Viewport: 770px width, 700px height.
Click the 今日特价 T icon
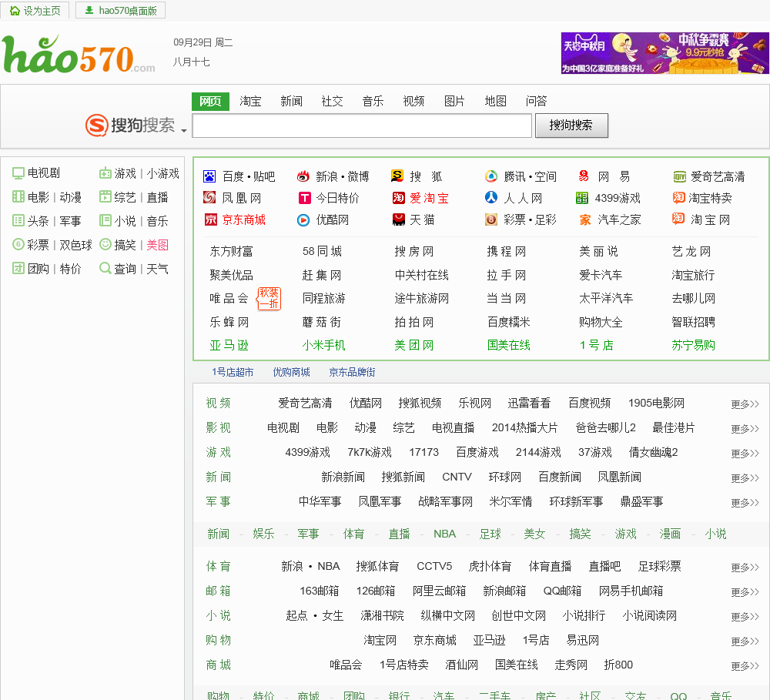pos(304,198)
